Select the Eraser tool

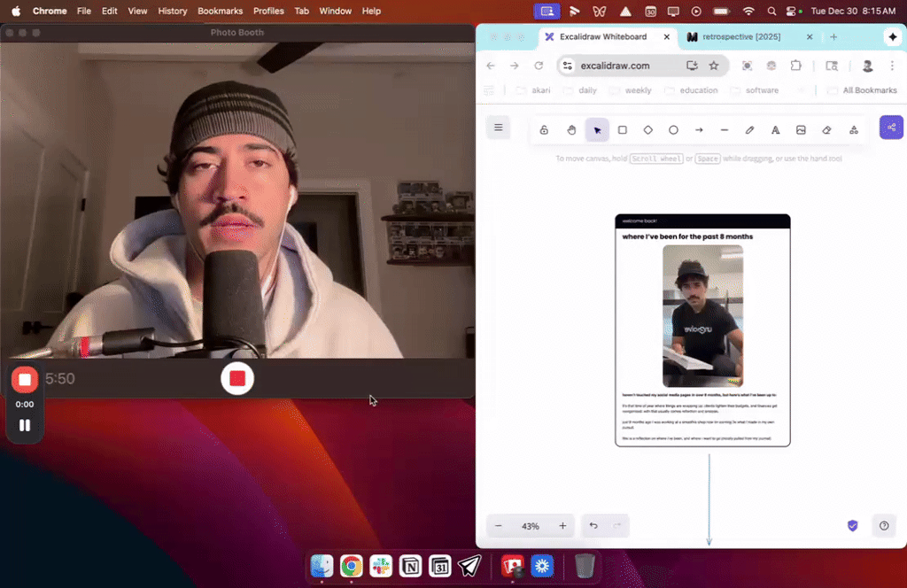coord(826,129)
